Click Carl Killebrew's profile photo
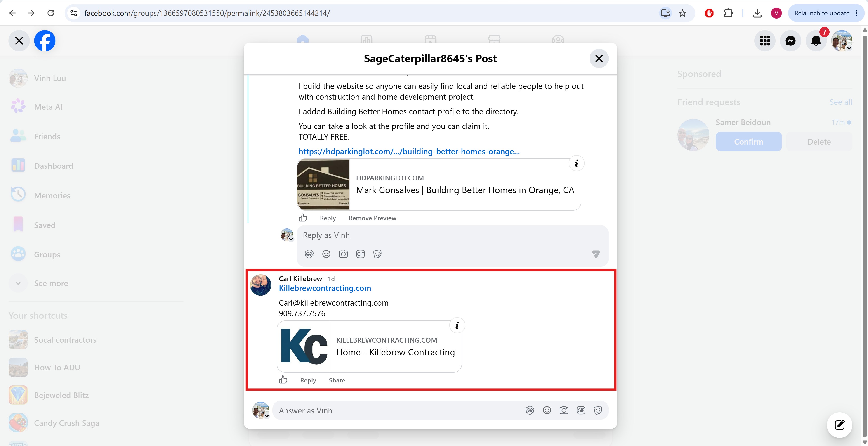 click(x=261, y=285)
